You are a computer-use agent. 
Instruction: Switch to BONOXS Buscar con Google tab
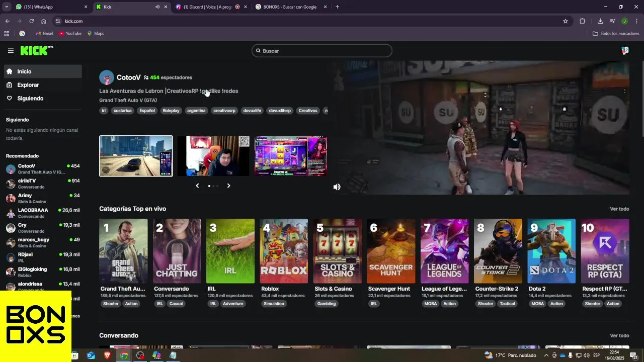(x=290, y=7)
